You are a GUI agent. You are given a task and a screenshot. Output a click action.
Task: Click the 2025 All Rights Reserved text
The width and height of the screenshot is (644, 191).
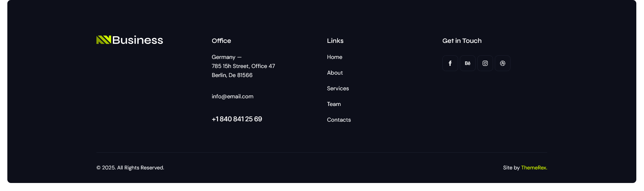(x=130, y=168)
